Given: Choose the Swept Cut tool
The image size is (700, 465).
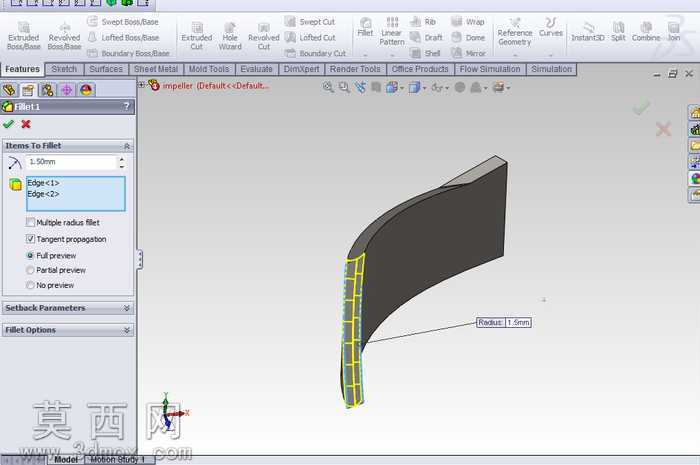Looking at the screenshot, I should point(310,21).
